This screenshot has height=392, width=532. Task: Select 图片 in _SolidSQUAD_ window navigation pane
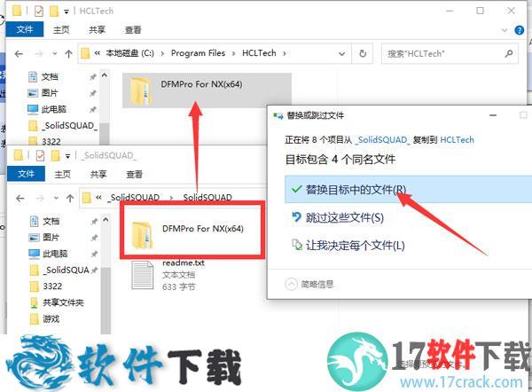tap(51, 237)
